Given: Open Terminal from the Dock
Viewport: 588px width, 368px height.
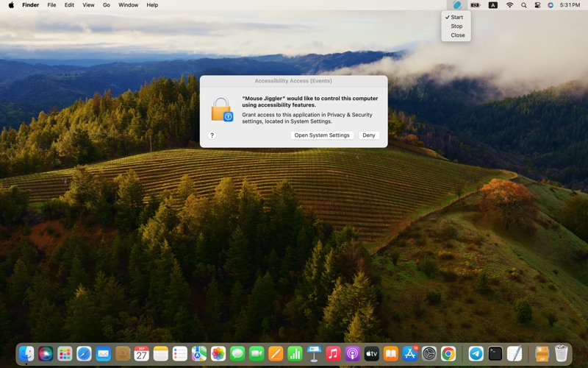Looking at the screenshot, I should [495, 354].
